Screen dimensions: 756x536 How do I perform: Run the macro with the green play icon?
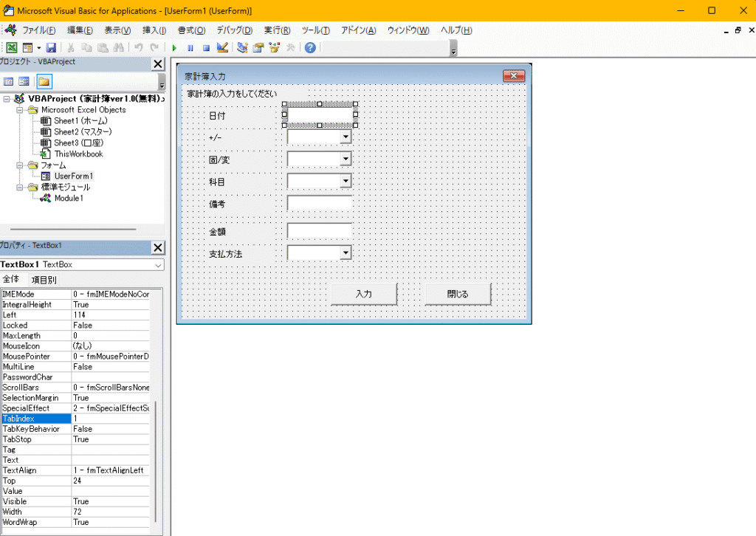174,48
